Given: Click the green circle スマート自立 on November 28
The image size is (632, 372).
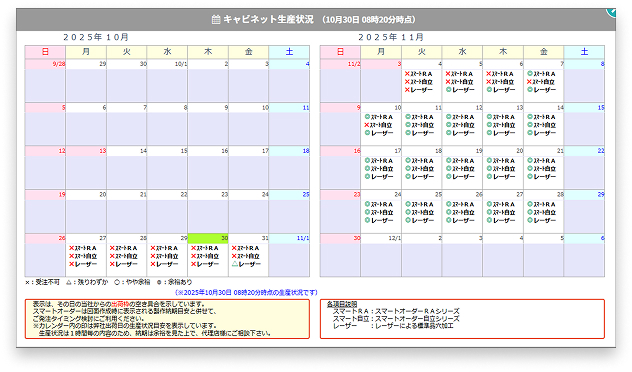Looking at the screenshot, I should click(x=541, y=212).
